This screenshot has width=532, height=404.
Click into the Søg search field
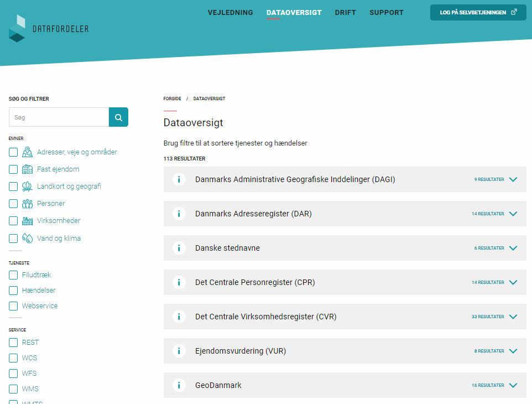[59, 117]
